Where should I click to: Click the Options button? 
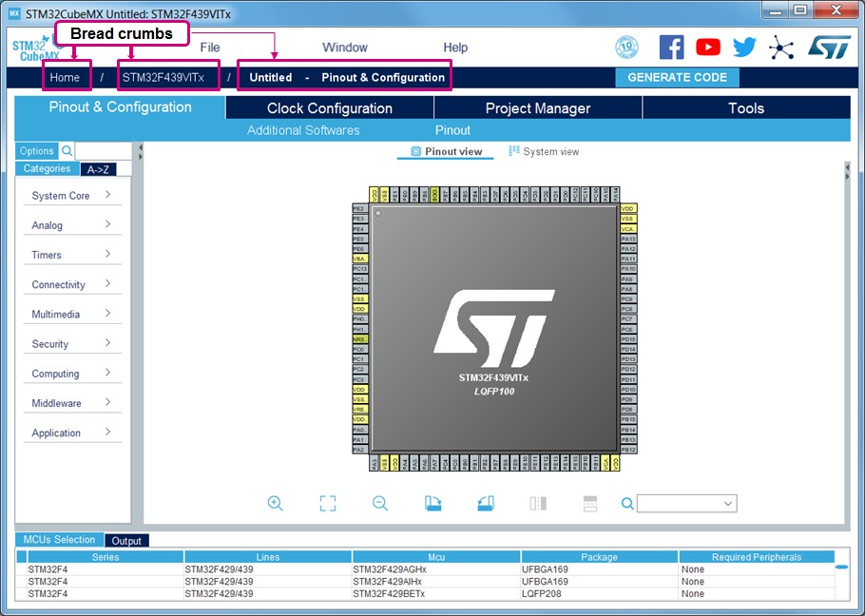pyautogui.click(x=36, y=150)
